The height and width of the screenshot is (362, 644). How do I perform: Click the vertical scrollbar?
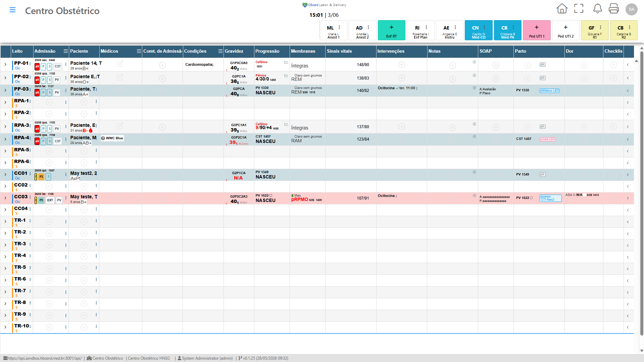click(641, 193)
